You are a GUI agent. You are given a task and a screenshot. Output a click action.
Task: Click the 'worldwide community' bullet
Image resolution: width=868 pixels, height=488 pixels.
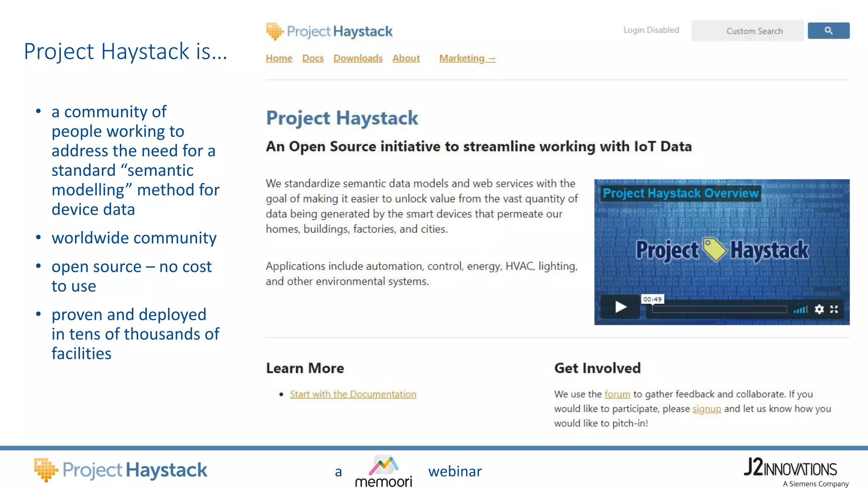[x=134, y=238]
